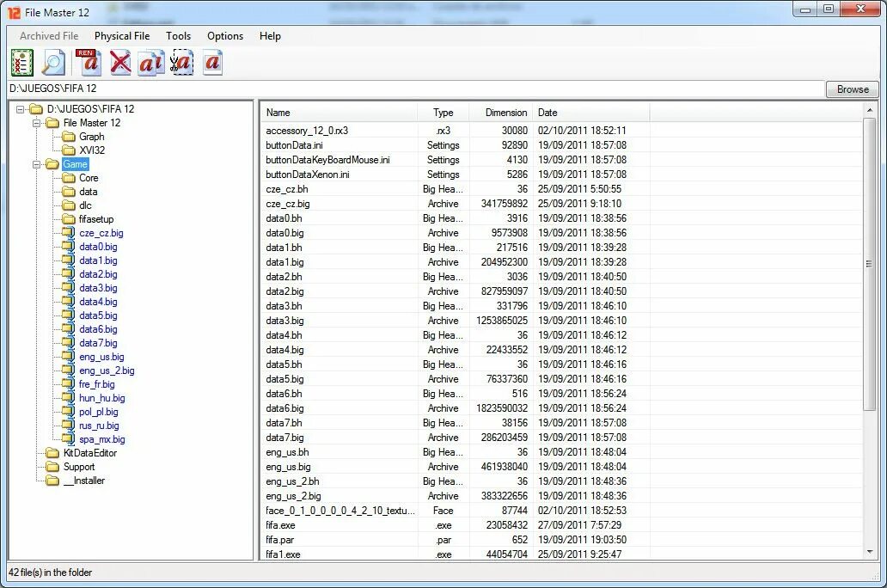Click the spa_mx.big archive icon in tree
887x588 pixels.
tap(69, 439)
